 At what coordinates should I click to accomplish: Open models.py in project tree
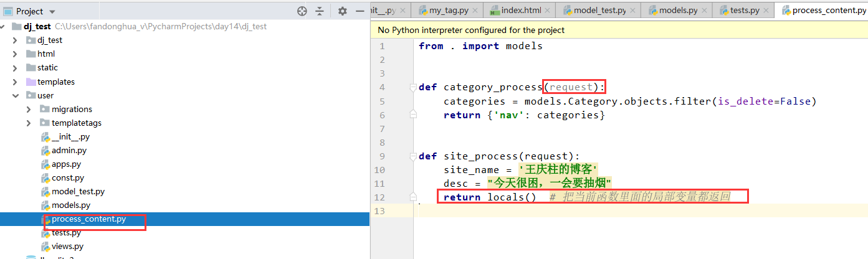(x=71, y=205)
